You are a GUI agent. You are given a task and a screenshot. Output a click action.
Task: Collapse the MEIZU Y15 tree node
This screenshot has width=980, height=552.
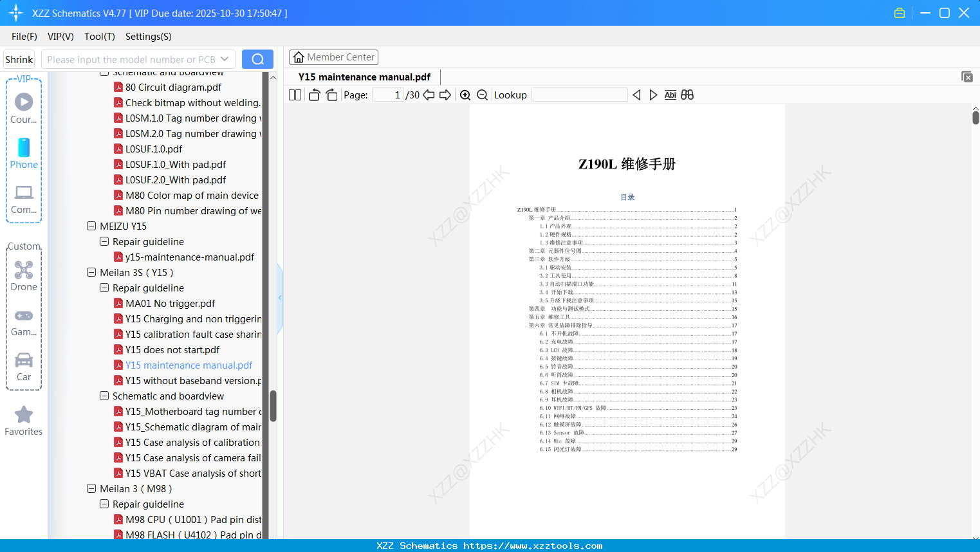91,226
